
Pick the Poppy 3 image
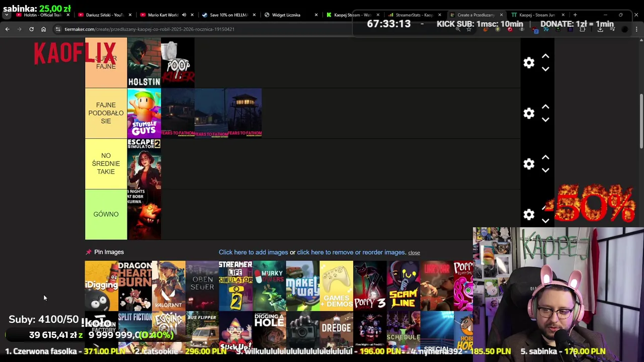pos(370,286)
